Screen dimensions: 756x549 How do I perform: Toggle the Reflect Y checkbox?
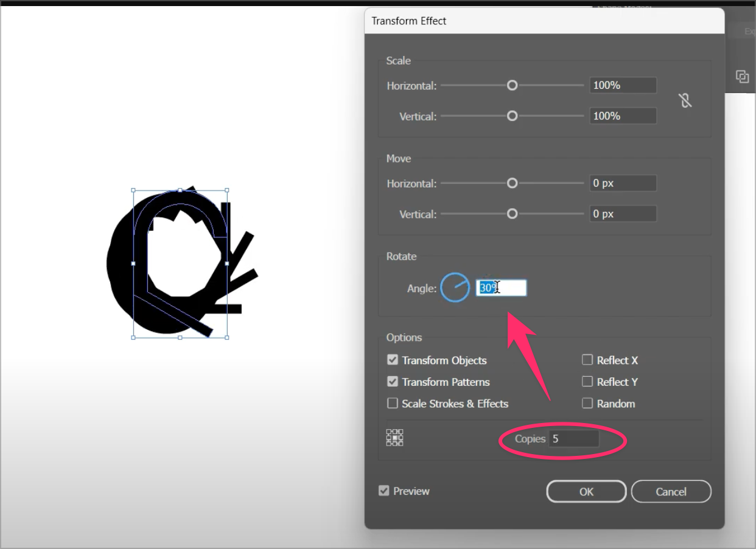click(587, 382)
